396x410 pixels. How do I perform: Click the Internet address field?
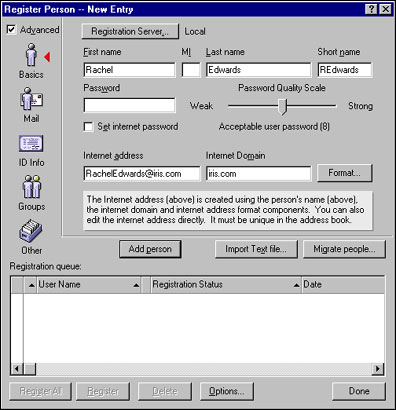[x=142, y=174]
